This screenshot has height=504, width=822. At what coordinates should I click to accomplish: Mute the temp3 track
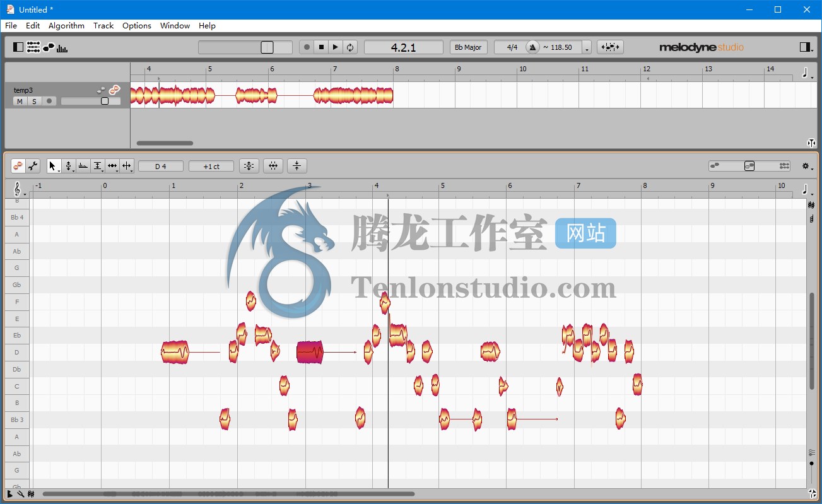coord(20,102)
